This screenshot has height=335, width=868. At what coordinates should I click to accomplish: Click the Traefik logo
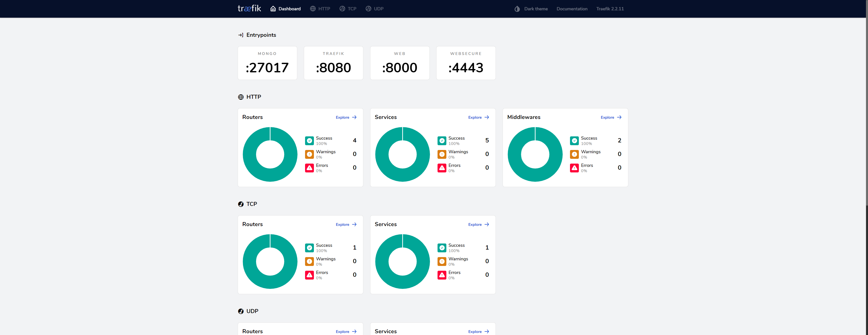coord(249,8)
